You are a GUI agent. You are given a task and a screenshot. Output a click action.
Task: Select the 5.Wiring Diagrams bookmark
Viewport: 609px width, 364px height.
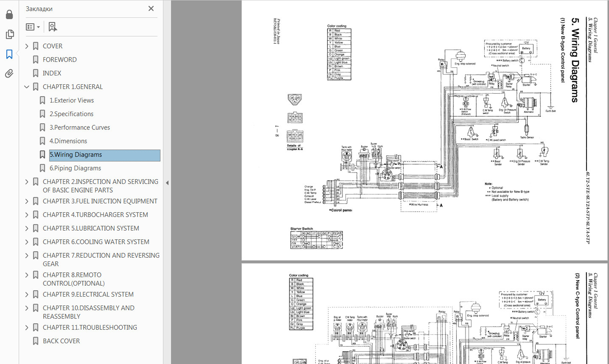(76, 155)
